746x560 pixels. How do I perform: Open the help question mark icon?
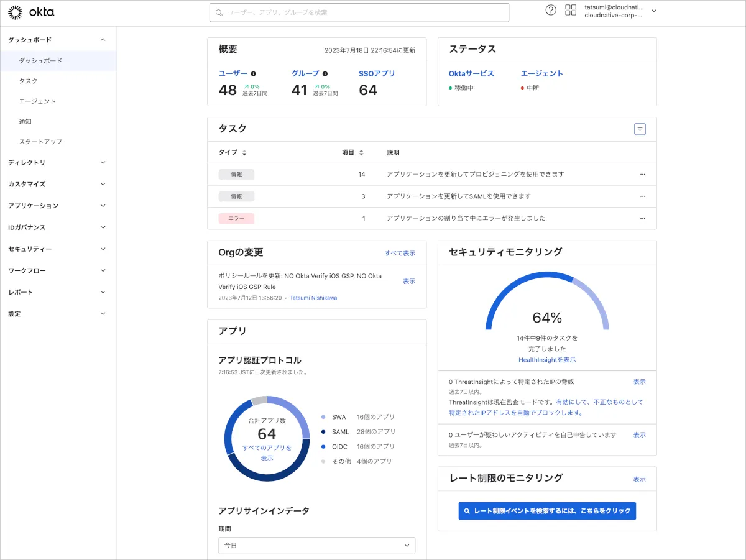pos(551,10)
